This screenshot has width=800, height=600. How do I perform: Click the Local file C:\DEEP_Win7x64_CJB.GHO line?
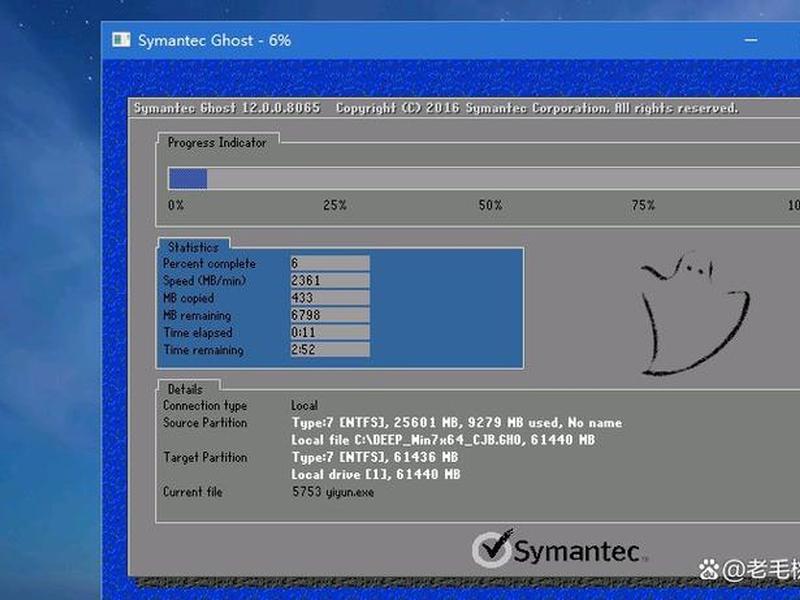pyautogui.click(x=443, y=440)
